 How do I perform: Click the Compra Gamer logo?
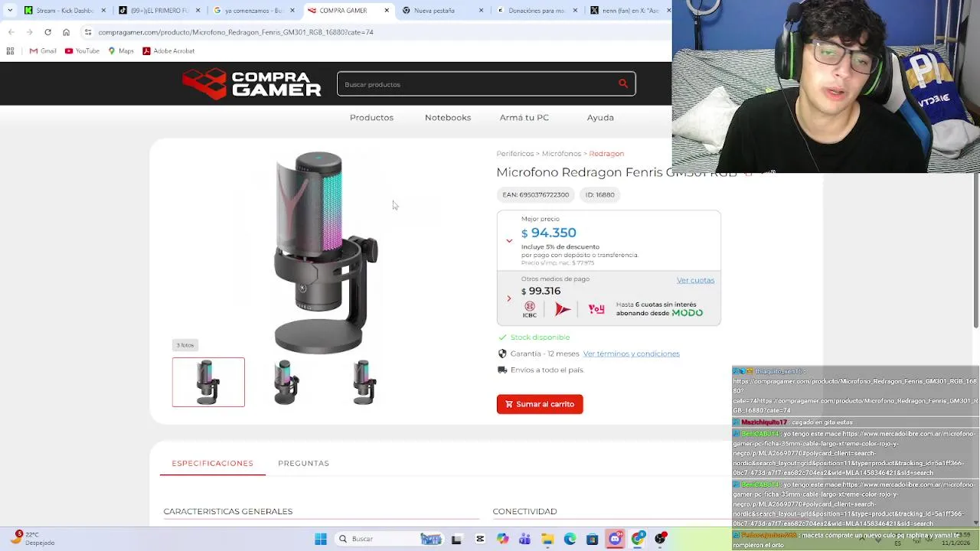pos(252,84)
